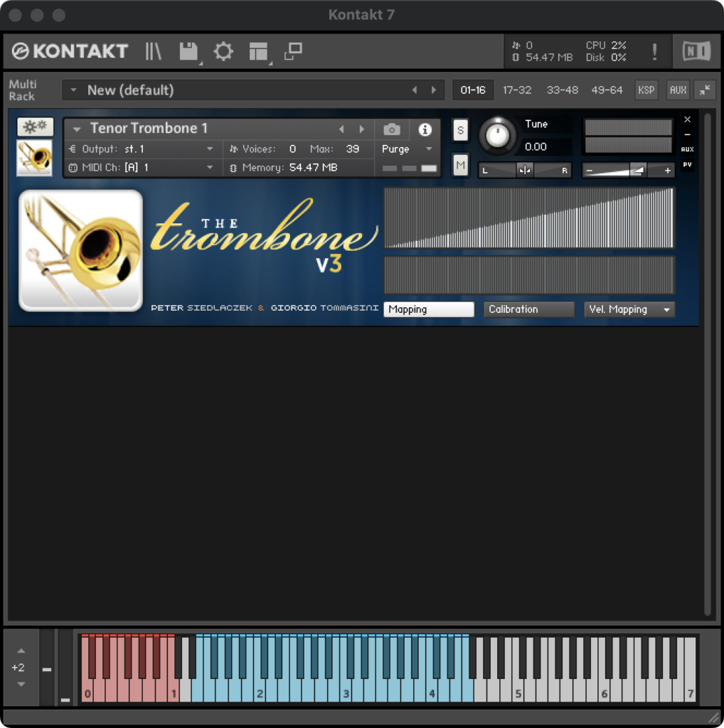
Task: Click the pan center marker icon
Action: point(525,171)
